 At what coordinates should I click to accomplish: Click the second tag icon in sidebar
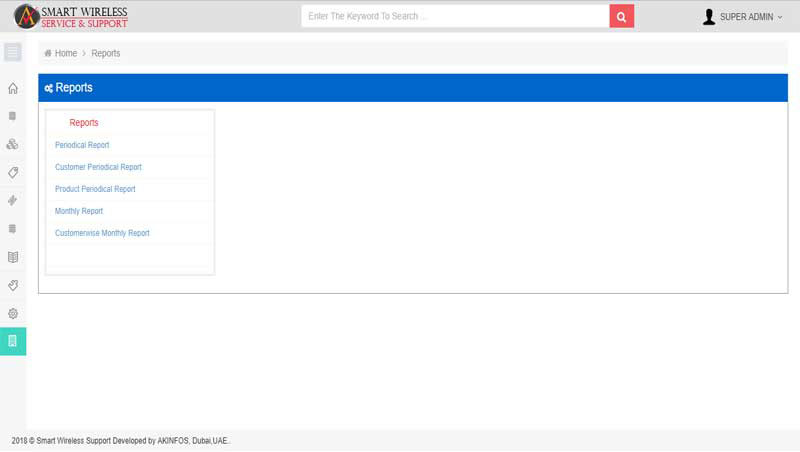(x=13, y=285)
